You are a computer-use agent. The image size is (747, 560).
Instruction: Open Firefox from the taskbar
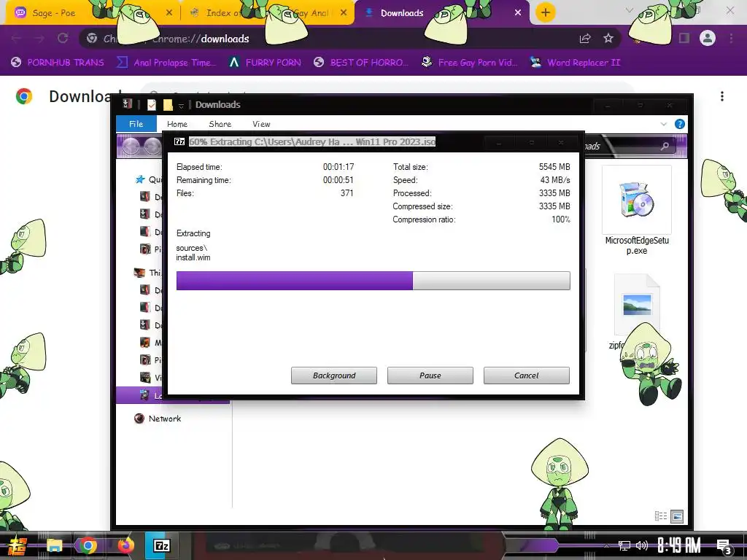(x=125, y=545)
